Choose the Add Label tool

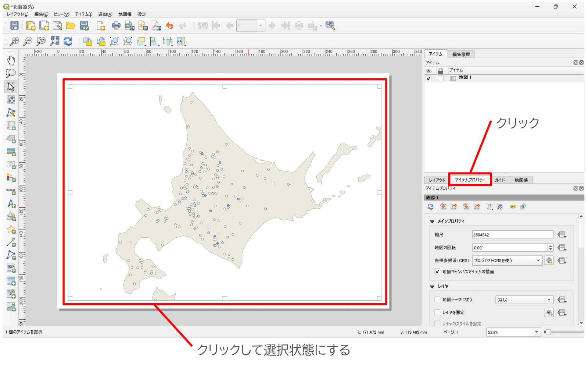click(x=11, y=165)
